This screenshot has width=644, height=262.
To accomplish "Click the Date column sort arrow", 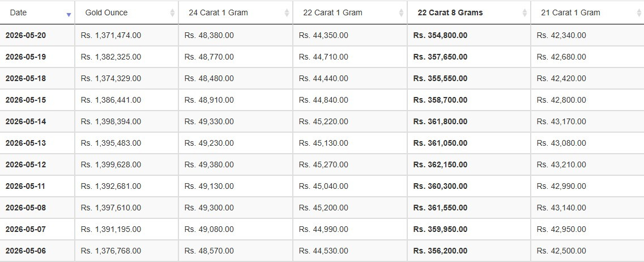I will click(x=69, y=15).
